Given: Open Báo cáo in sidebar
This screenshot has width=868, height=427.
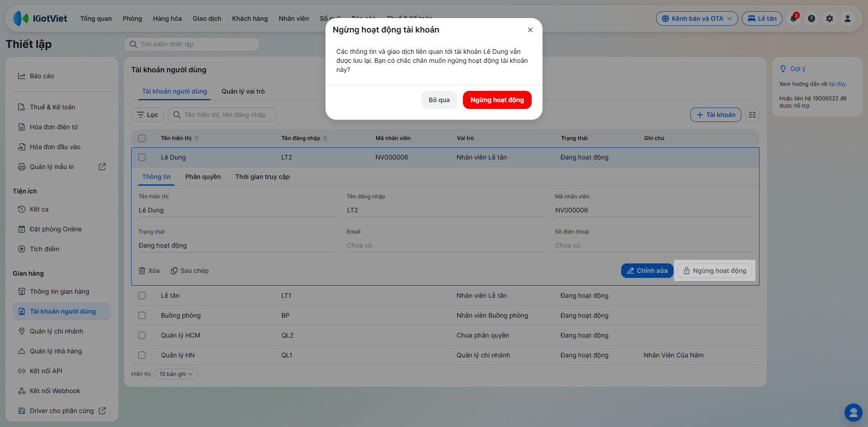Looking at the screenshot, I should click(62, 76).
